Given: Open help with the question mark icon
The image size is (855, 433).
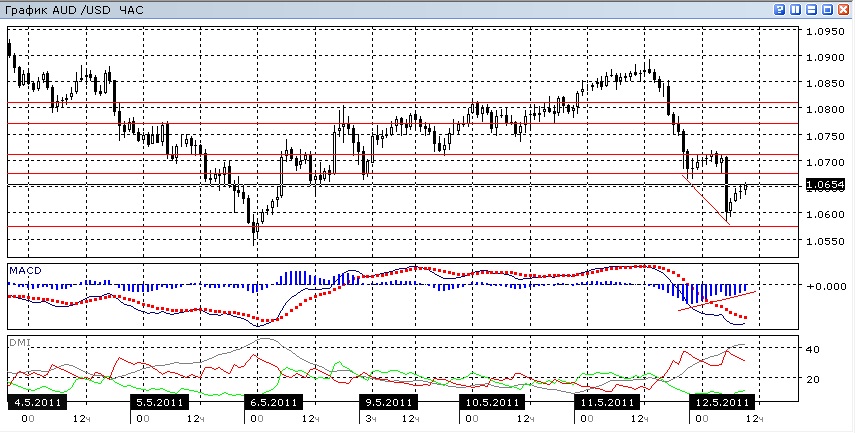Looking at the screenshot, I should tap(780, 10).
